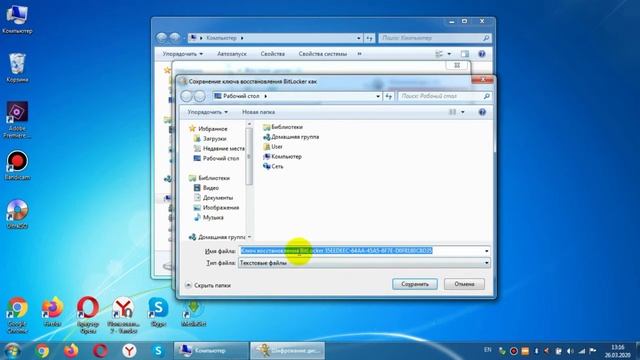Click Новая папка in the save dialog toolbar
Image resolution: width=640 pixels, height=360 pixels.
pos(258,112)
